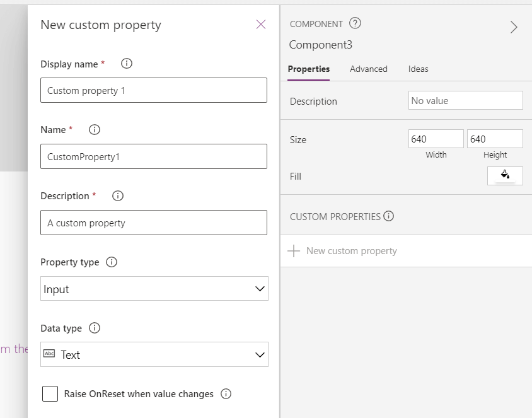The height and width of the screenshot is (418, 532).
Task: Close the New custom property panel
Action: click(260, 25)
